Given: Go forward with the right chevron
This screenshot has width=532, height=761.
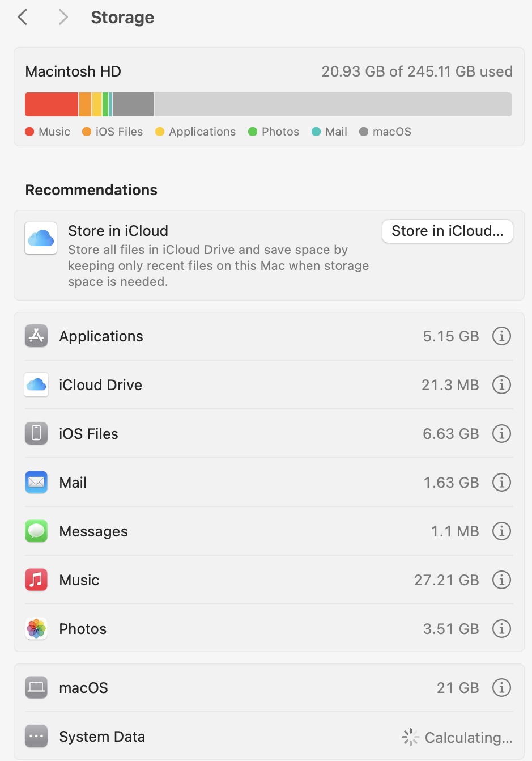Looking at the screenshot, I should 63,17.
